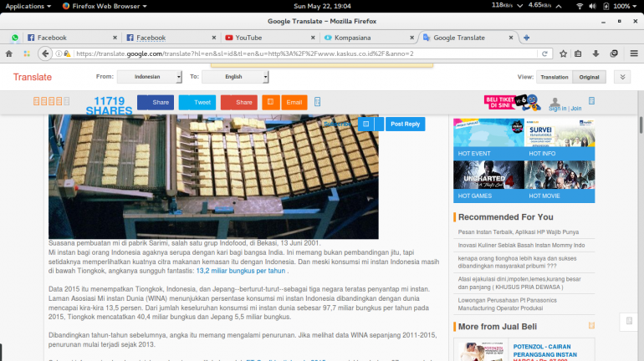This screenshot has width=644, height=361.
Task: Close the YouTube tab
Action: 313,38
